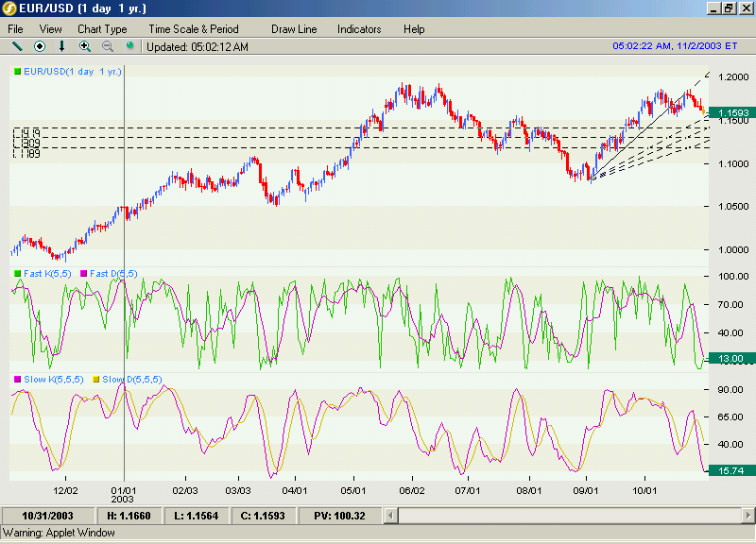Close the EUR/USD chart window
756x544 pixels.
click(746, 8)
